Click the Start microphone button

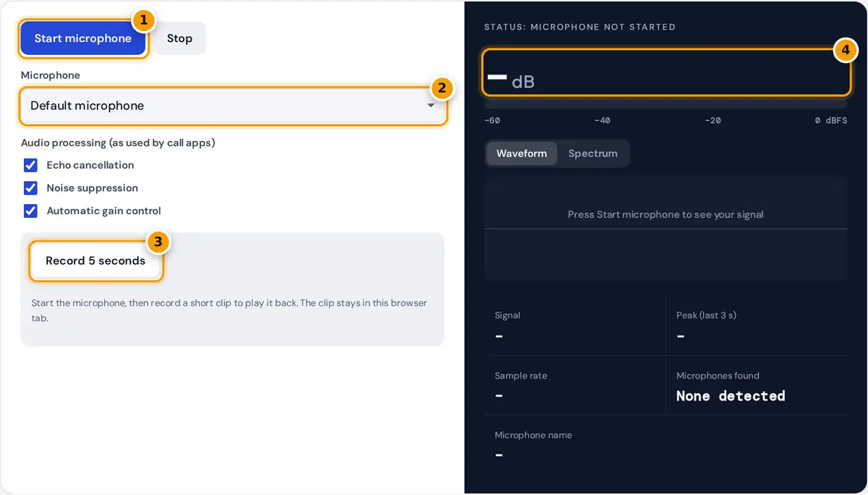[x=83, y=38]
